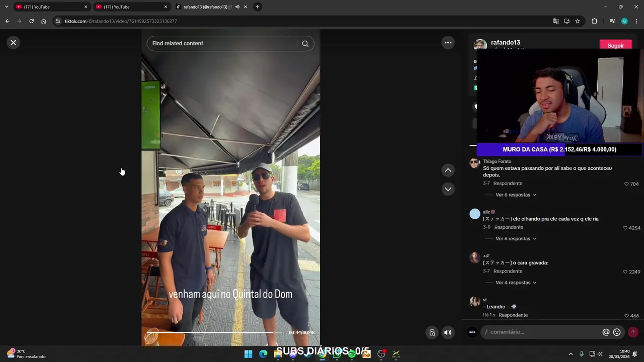Mute the TikTok video volume
Image resolution: width=644 pixels, height=362 pixels.
pyautogui.click(x=448, y=332)
